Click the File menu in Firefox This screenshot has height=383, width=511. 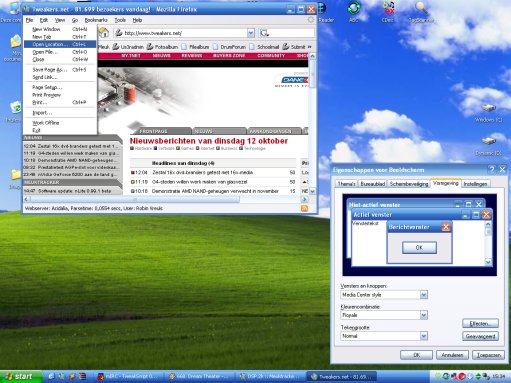(x=29, y=20)
